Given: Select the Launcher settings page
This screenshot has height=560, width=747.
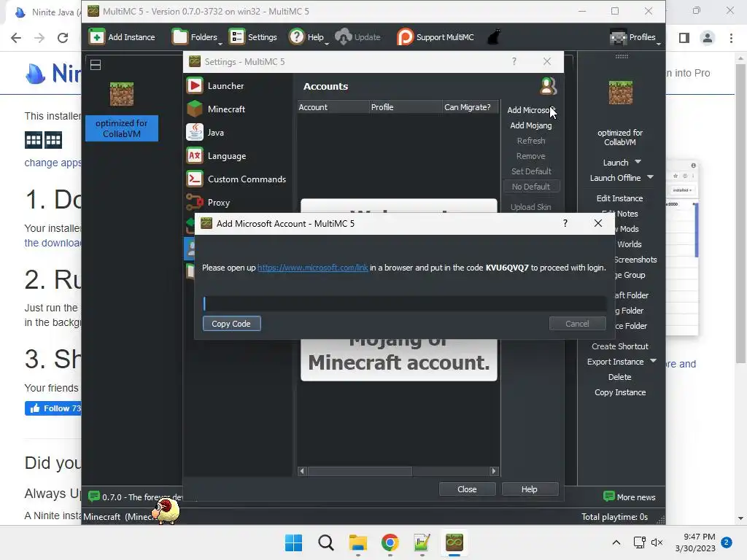Looking at the screenshot, I should tap(226, 86).
